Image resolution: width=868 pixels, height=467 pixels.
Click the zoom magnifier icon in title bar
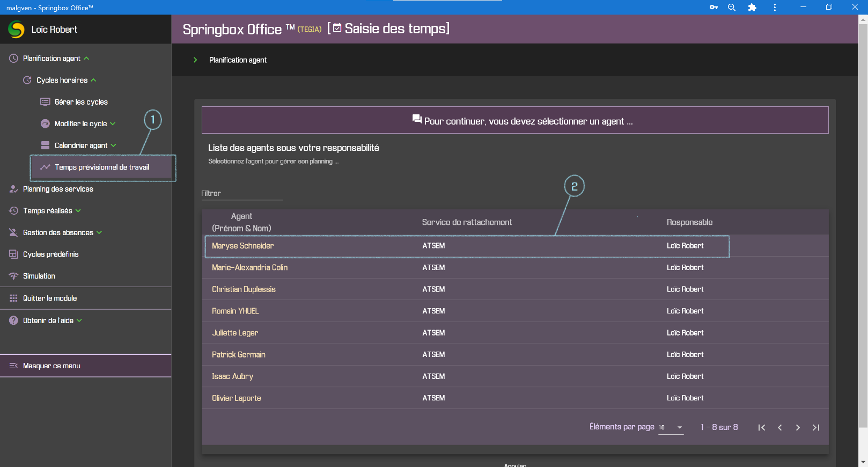732,8
